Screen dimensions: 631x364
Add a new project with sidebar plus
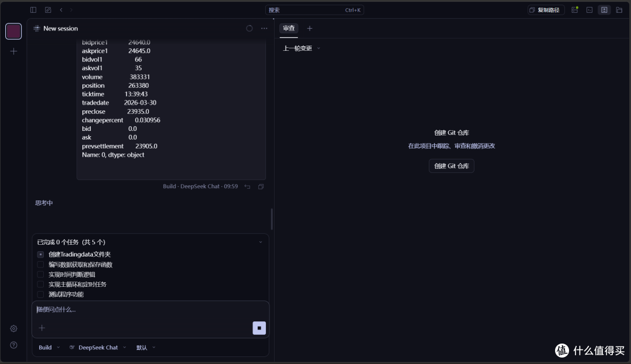click(13, 51)
